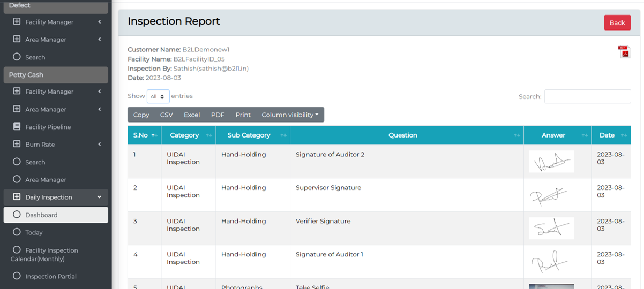644x289 pixels.
Task: Click the plus icon beside Burn Rate
Action: [x=17, y=144]
